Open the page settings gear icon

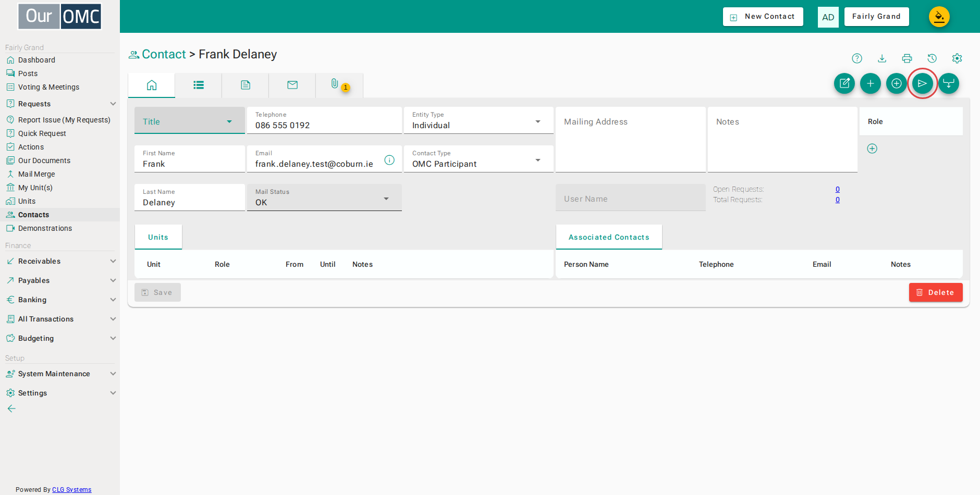[x=957, y=58]
